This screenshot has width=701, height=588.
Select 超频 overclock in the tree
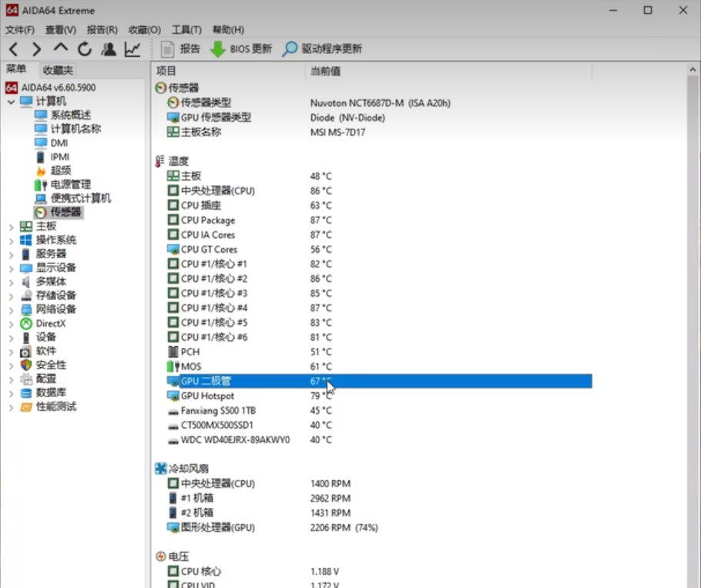point(61,170)
